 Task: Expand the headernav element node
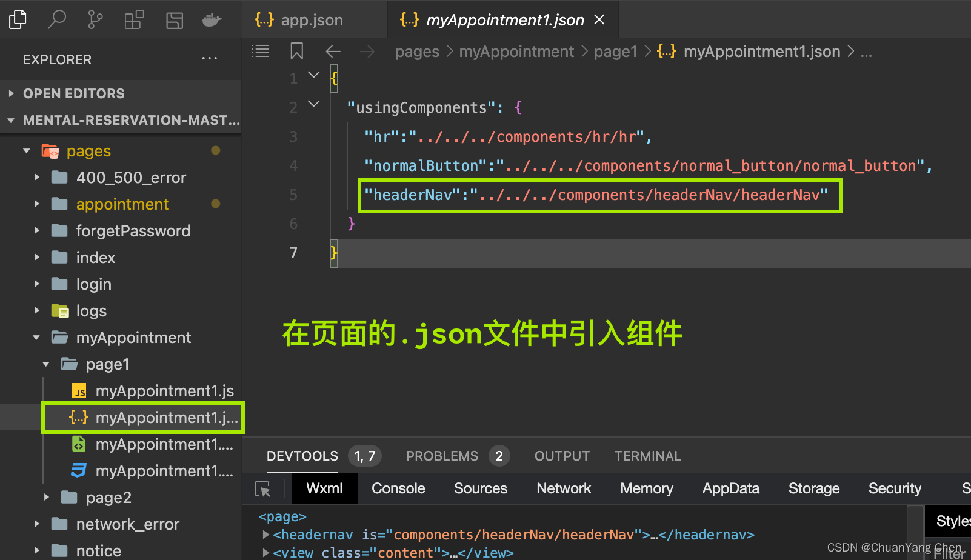pyautogui.click(x=265, y=535)
